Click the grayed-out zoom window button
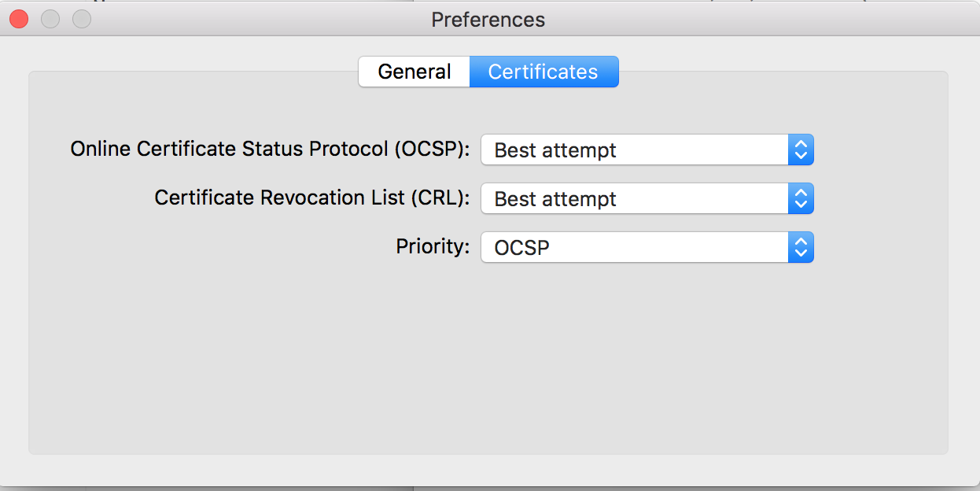 click(x=82, y=19)
